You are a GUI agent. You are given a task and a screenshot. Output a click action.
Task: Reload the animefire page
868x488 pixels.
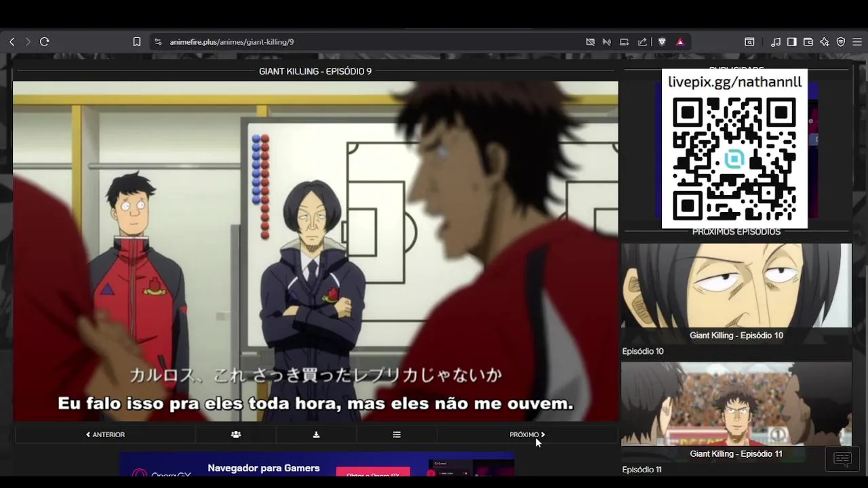pos(45,42)
